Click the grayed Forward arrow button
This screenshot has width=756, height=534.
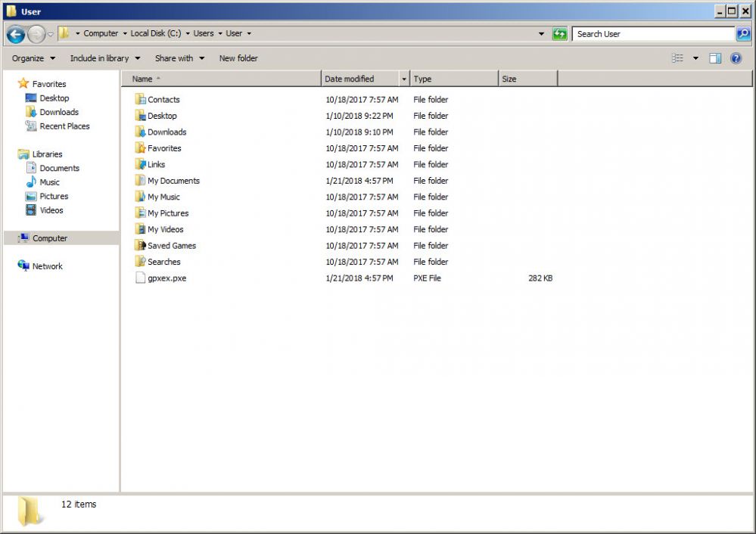[36, 34]
